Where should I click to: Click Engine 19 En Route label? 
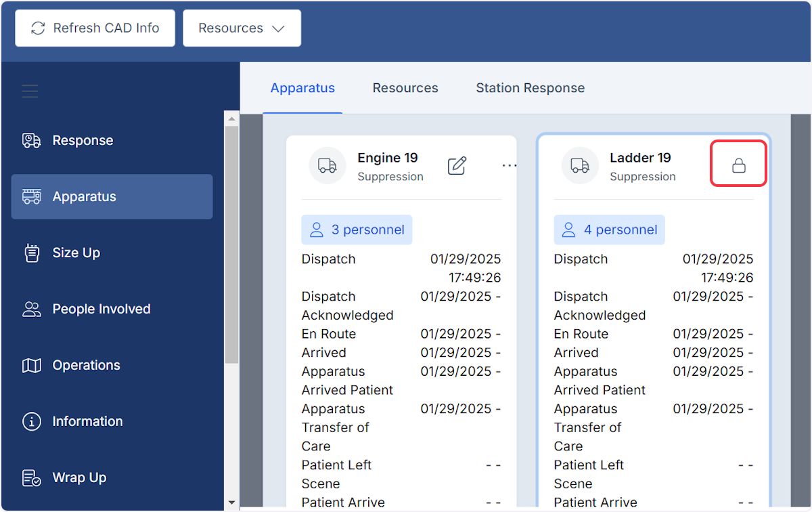click(x=329, y=334)
